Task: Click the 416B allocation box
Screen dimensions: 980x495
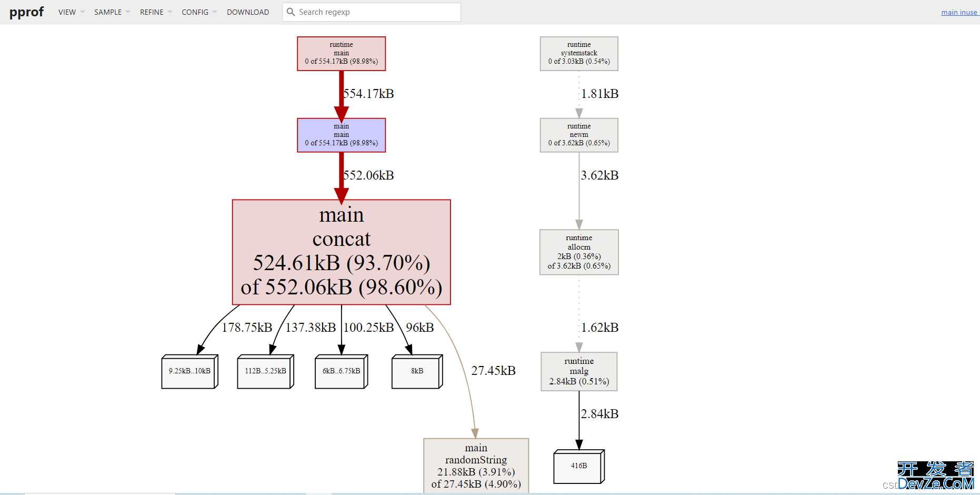Action: [x=579, y=467]
